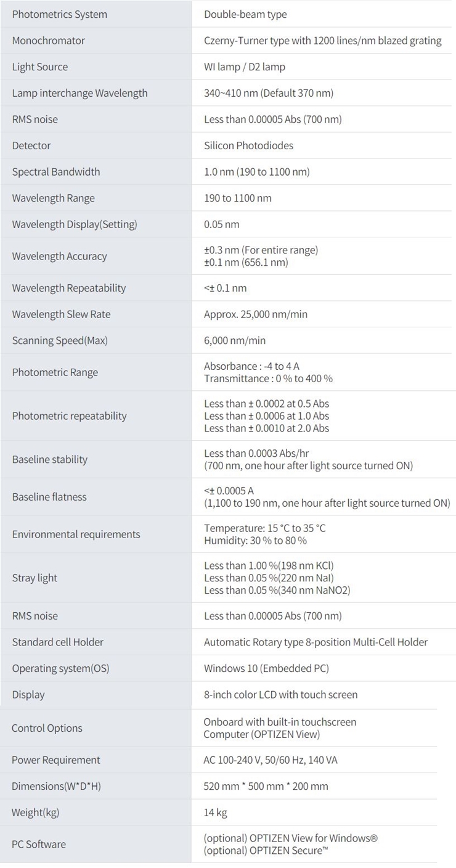Screen dimensions: 456x868
Task: Click the Windows 10 (Embedded PC) value
Action: (x=267, y=668)
